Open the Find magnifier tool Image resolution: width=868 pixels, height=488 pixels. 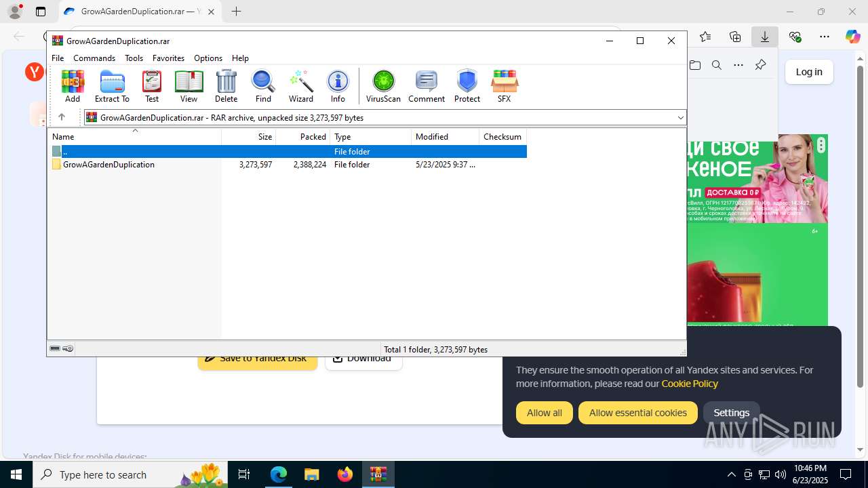click(x=263, y=86)
